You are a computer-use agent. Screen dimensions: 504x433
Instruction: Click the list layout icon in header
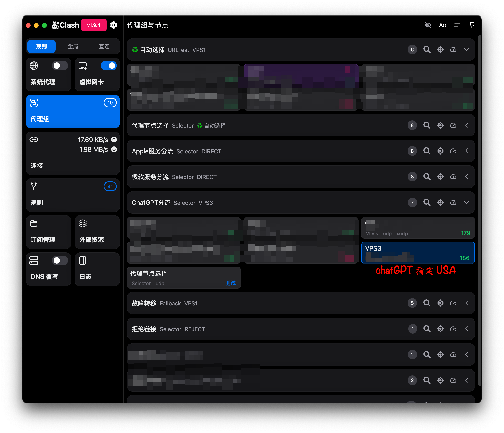point(457,25)
